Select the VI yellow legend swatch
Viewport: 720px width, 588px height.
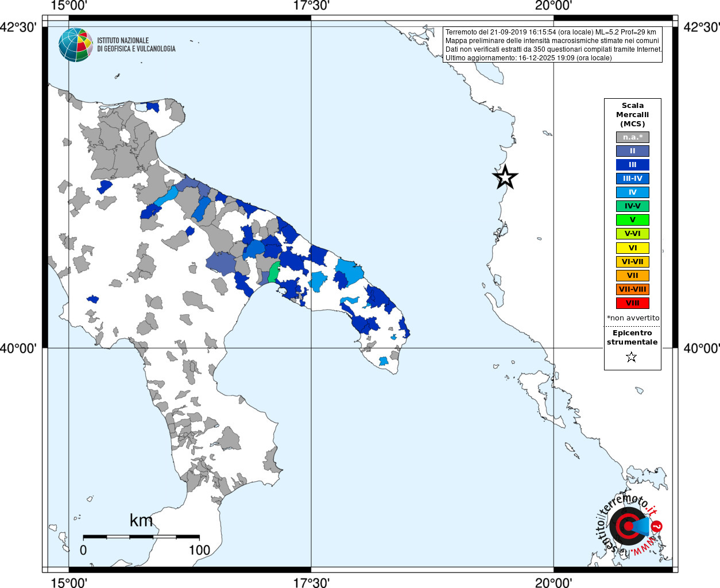633,248
